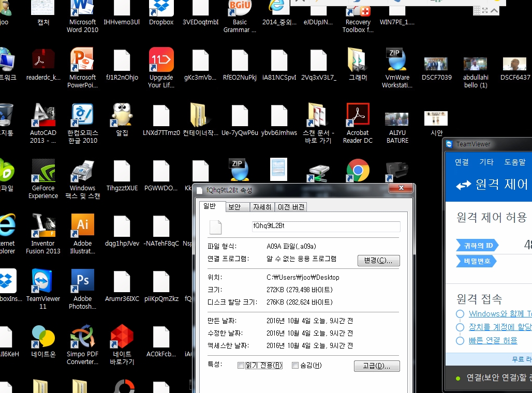
Task: Select the 시안 image thumbnail
Action: [436, 118]
